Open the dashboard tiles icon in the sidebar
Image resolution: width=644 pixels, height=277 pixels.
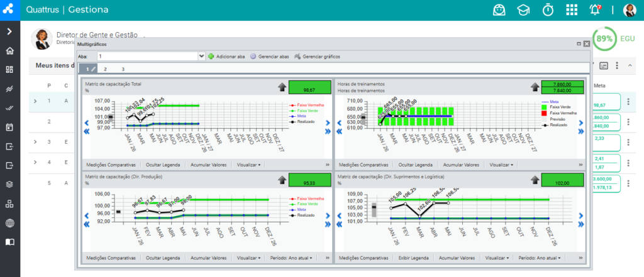click(10, 69)
